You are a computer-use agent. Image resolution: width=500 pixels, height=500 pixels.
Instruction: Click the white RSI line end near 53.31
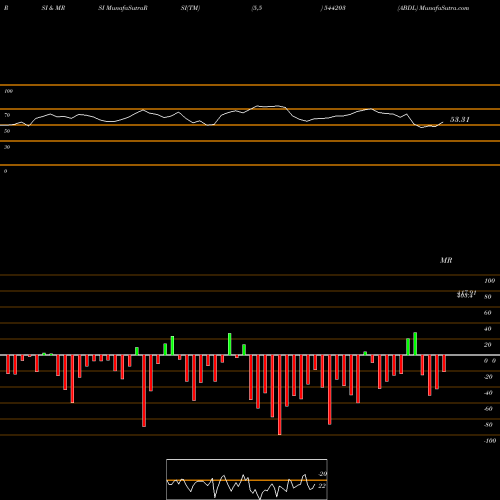click(443, 122)
